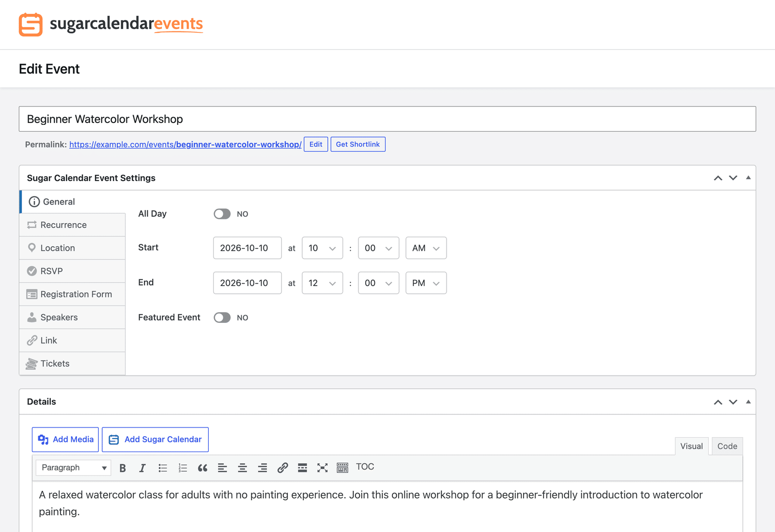The width and height of the screenshot is (775, 532).
Task: Open the Start hour dropdown
Action: [322, 248]
